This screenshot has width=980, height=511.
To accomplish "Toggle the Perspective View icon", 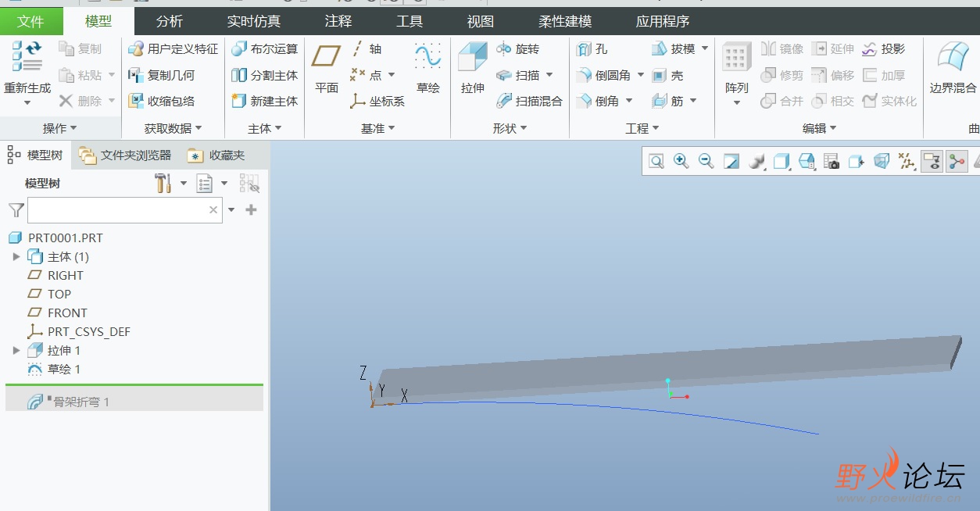I will point(882,161).
